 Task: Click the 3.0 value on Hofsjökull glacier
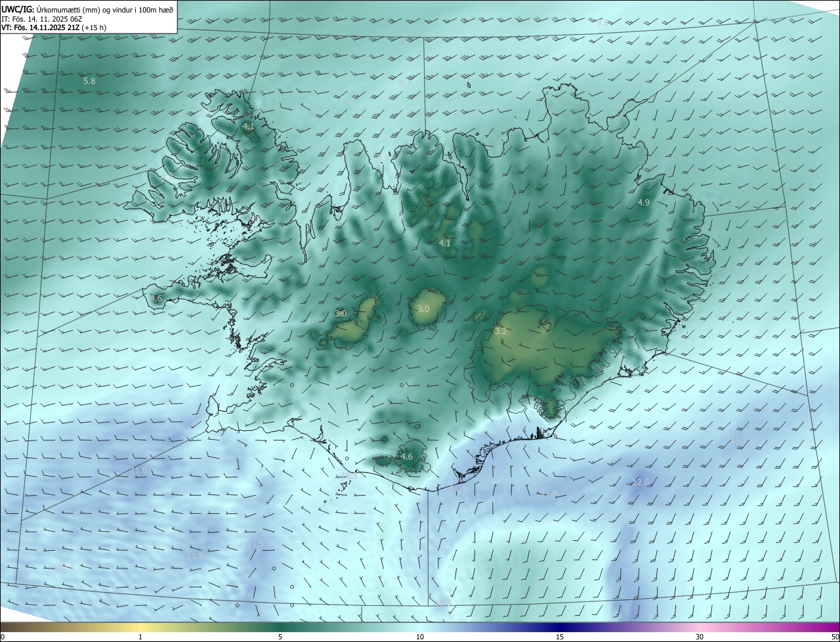423,309
